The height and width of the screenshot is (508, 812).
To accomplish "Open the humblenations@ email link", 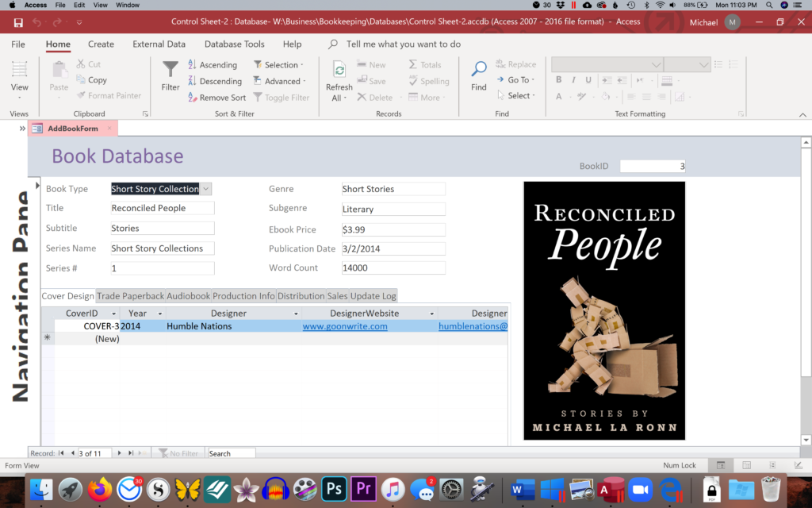I will tap(473, 326).
